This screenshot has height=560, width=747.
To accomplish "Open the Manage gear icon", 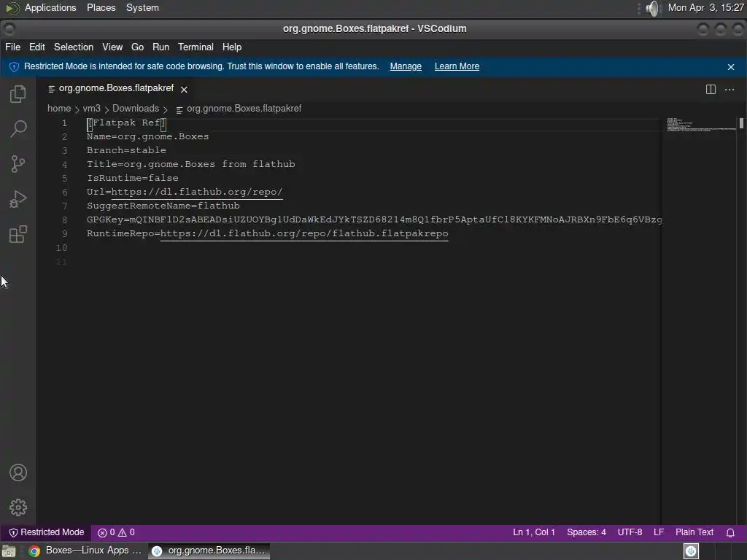I will tap(18, 507).
